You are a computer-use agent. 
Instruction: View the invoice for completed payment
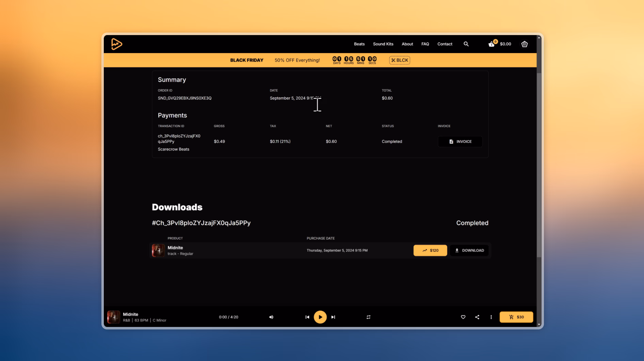coord(460,141)
